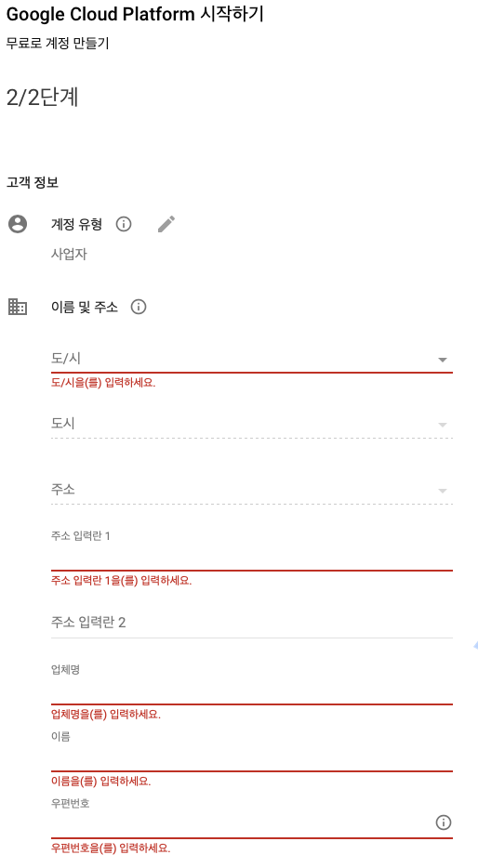Click the 2/2단계 step indicator

[x=42, y=98]
